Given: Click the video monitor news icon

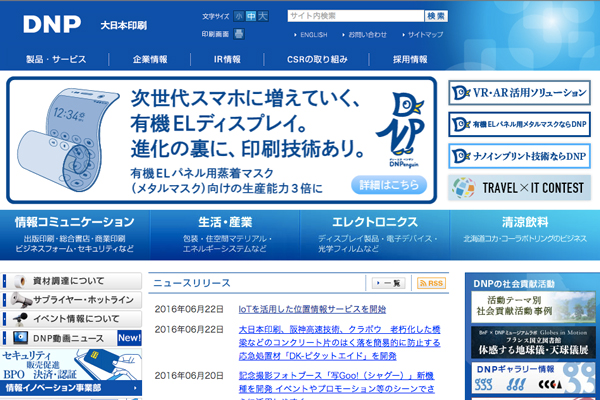Looking at the screenshot, I should click(20, 338).
